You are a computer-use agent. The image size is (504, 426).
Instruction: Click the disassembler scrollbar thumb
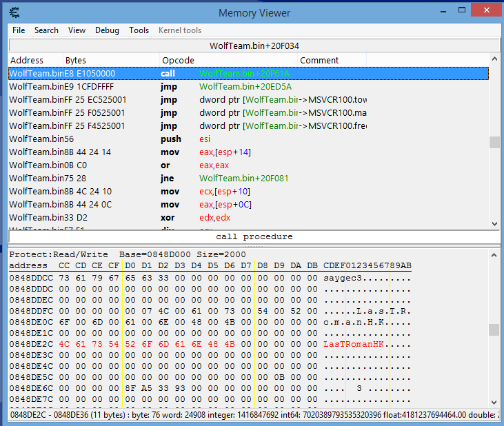(x=494, y=142)
